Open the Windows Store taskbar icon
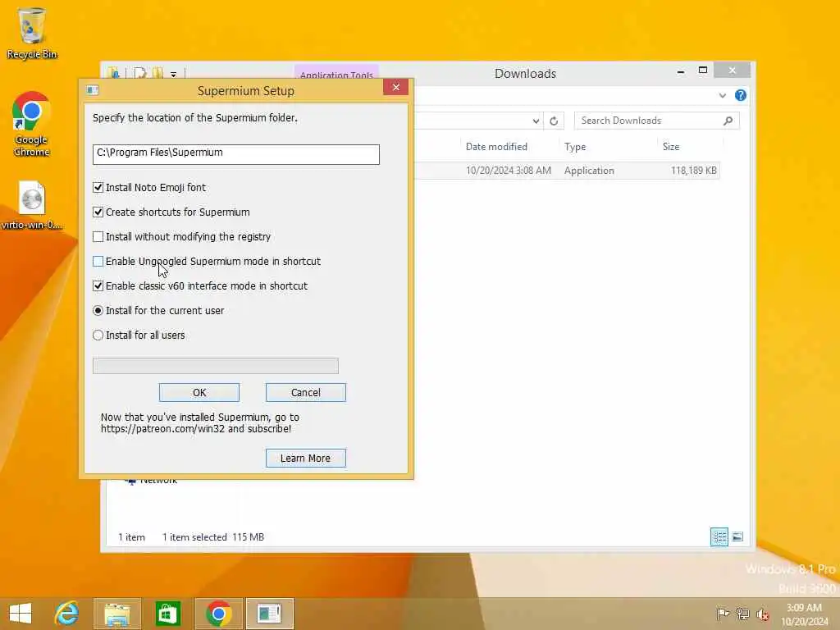 (167, 614)
